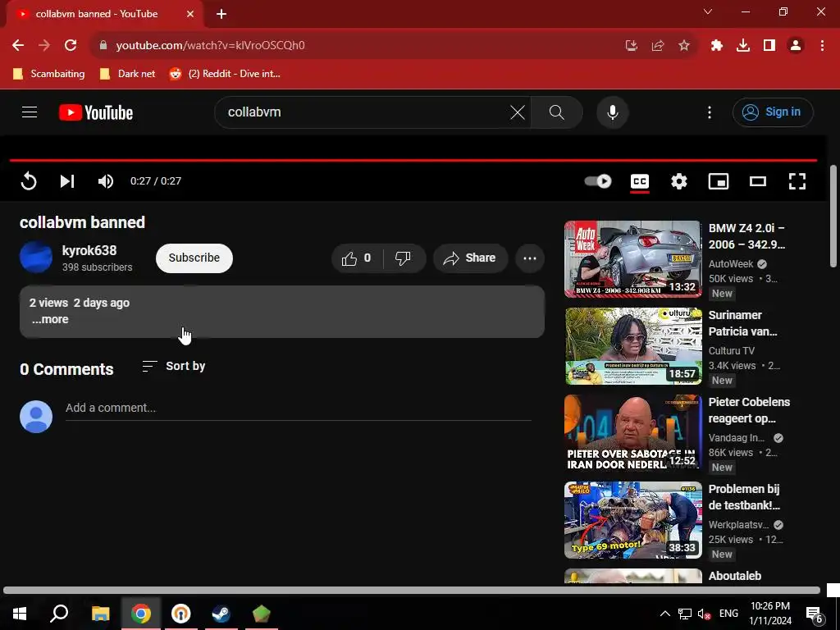Screen dimensions: 840x630
Task: Open the YouTube hamburger guide menu
Action: coord(30,112)
